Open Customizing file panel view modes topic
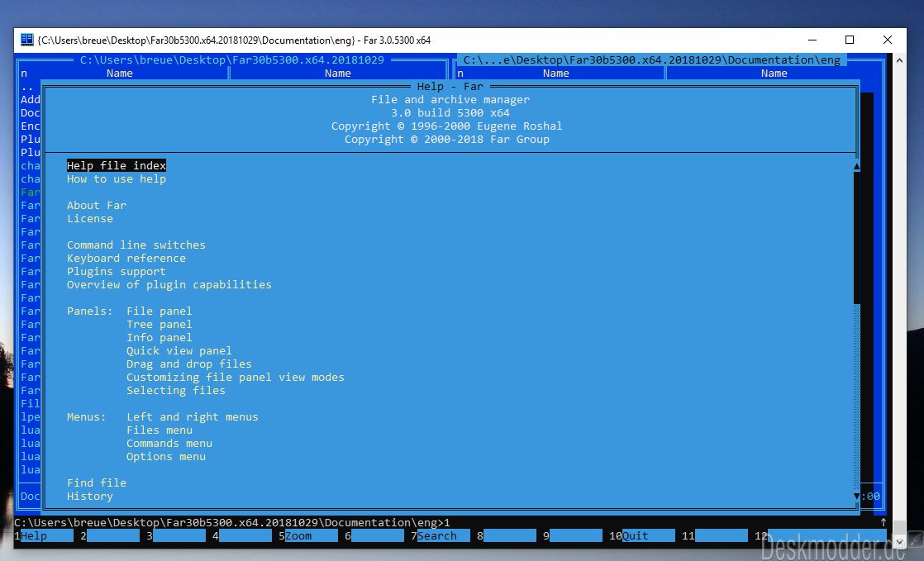Image resolution: width=924 pixels, height=561 pixels. pos(235,377)
